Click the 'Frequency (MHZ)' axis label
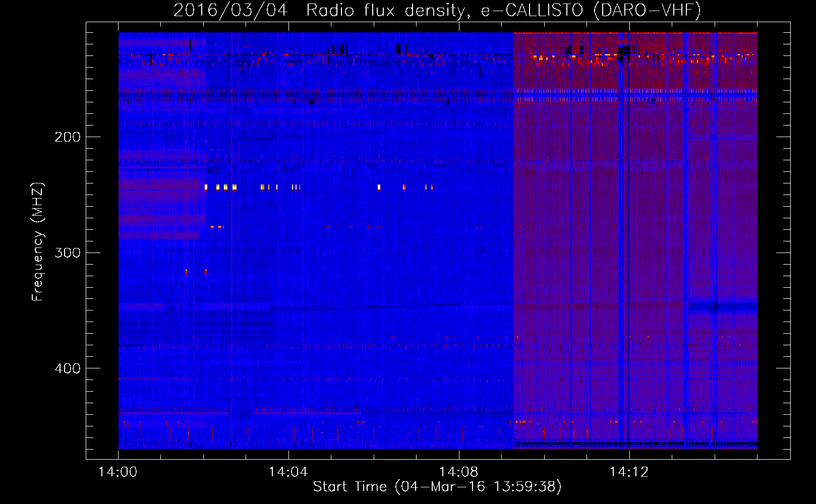 coord(38,241)
